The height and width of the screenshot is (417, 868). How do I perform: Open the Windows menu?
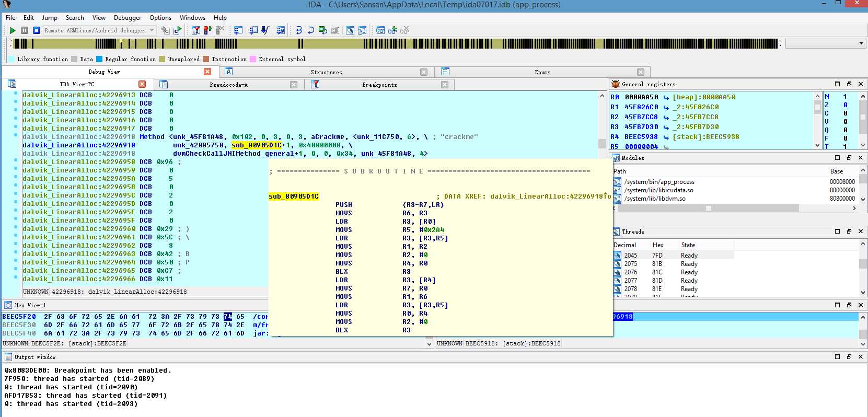point(192,17)
